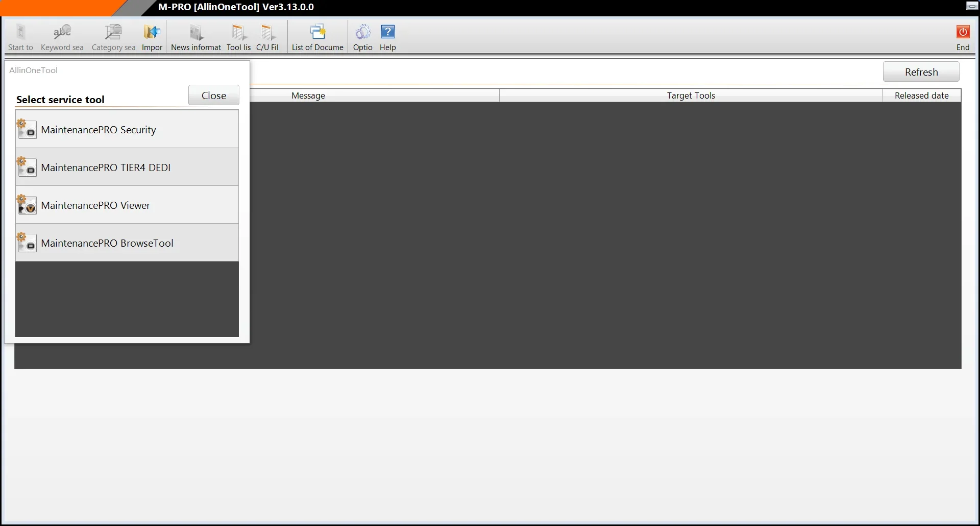
Task: Click the Import toolbar icon
Action: (152, 37)
